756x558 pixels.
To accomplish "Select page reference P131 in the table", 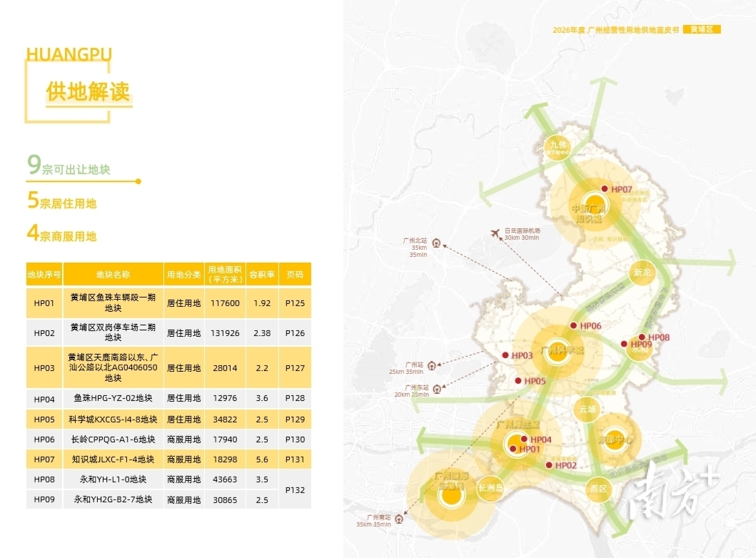I will [x=295, y=460].
